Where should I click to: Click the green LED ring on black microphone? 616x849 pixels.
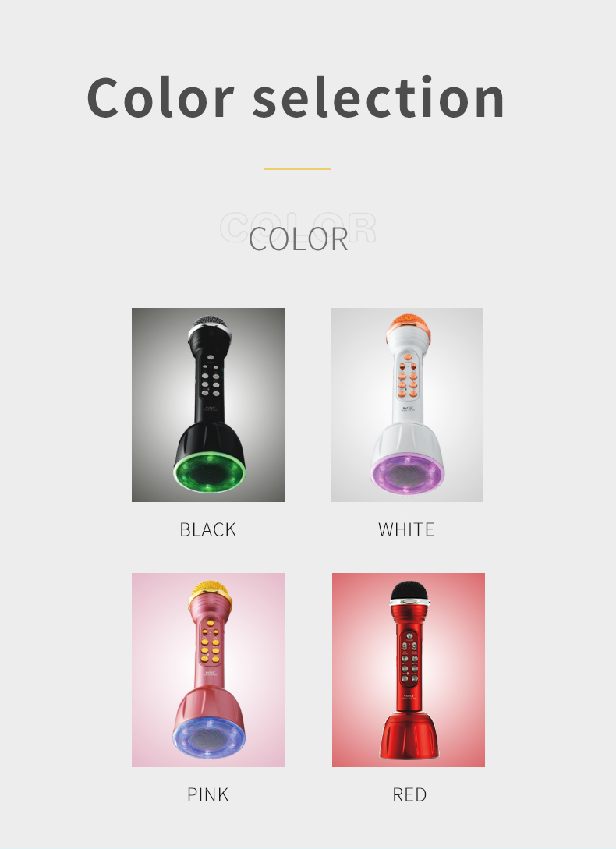tap(210, 472)
